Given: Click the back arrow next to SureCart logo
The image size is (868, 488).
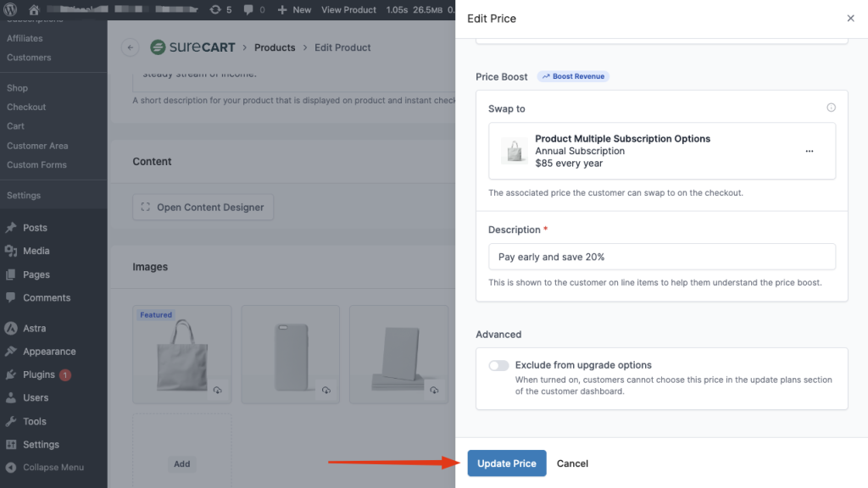Looking at the screenshot, I should 130,47.
